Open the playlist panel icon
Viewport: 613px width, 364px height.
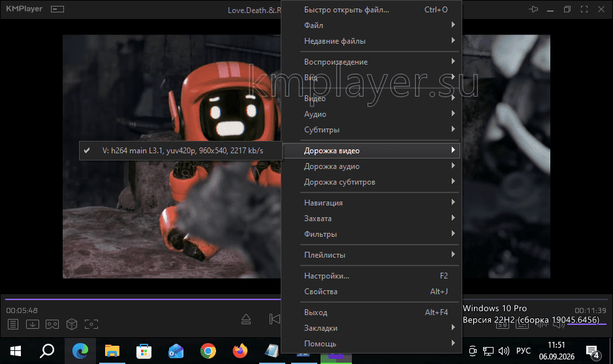13,324
